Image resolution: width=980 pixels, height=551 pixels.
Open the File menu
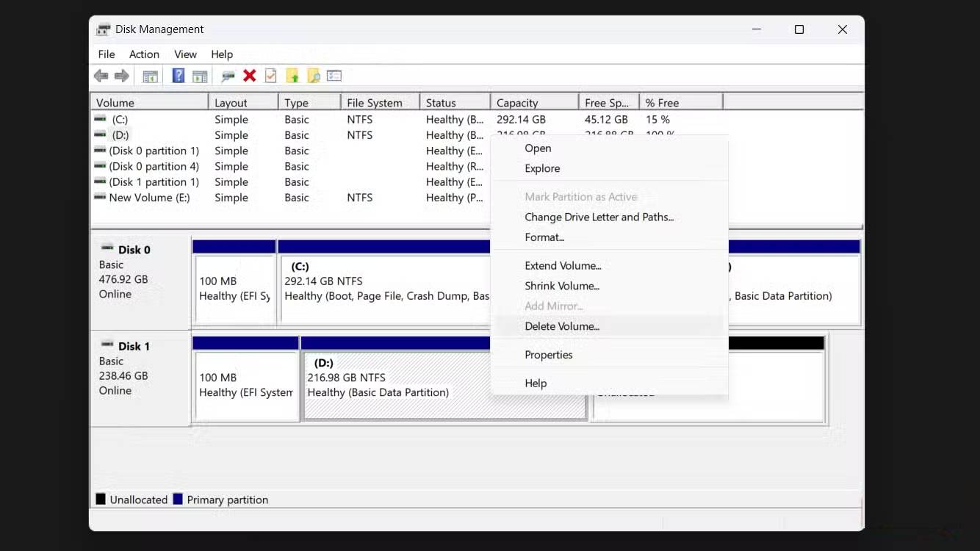(106, 54)
